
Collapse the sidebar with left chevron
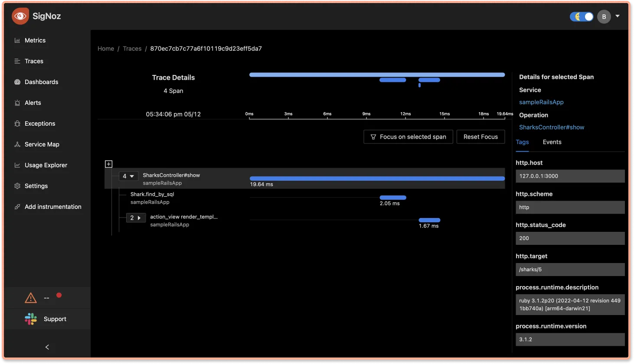[x=47, y=347]
